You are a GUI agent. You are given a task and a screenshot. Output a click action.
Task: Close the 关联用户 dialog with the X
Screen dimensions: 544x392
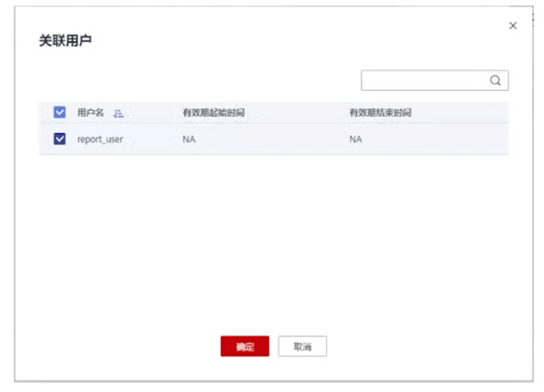pyautogui.click(x=513, y=25)
